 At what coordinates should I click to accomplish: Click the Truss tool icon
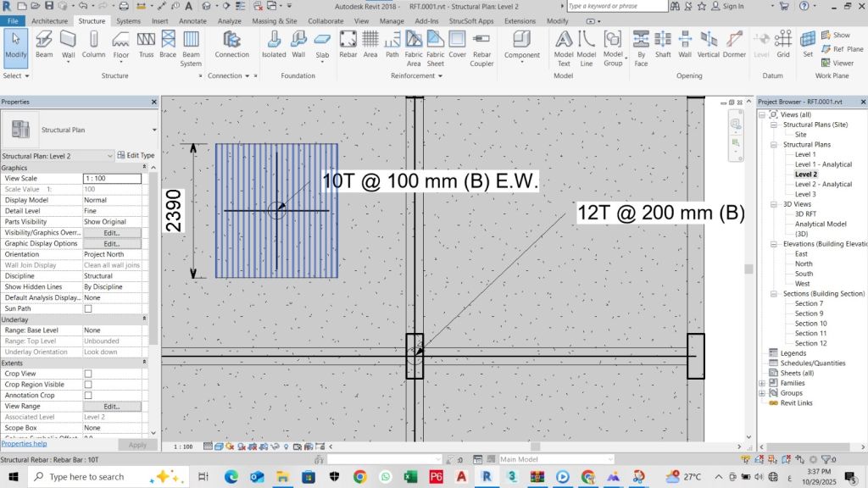pyautogui.click(x=146, y=44)
